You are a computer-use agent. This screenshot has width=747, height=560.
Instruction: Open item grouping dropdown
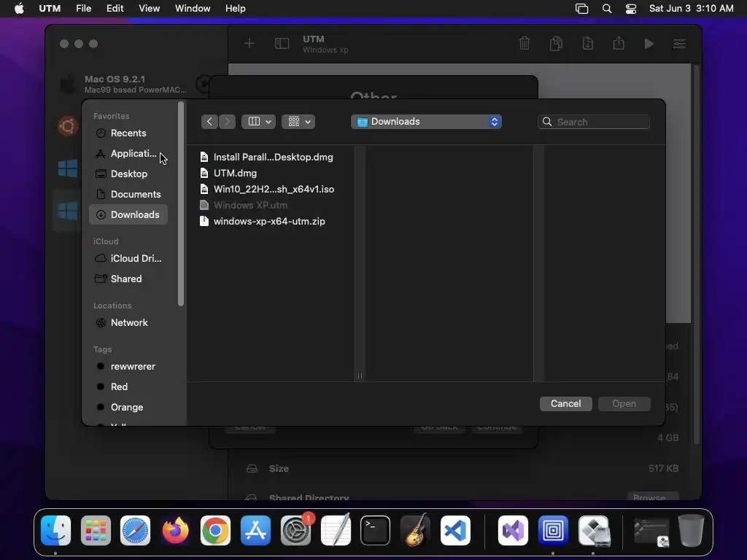(298, 122)
